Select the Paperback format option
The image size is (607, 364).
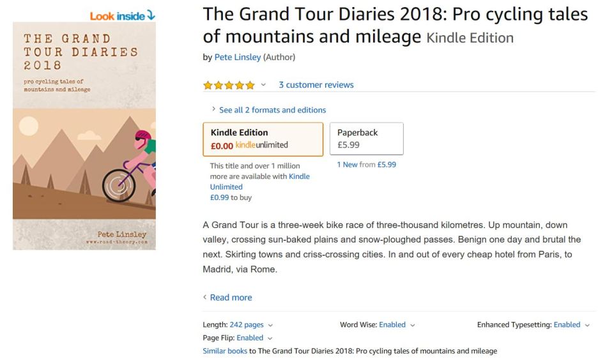tap(366, 139)
